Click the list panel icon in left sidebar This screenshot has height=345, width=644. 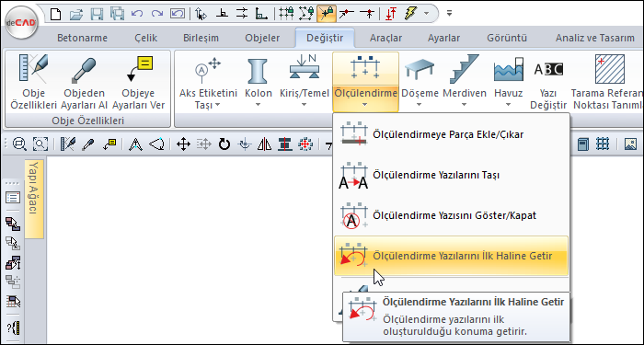click(x=13, y=198)
